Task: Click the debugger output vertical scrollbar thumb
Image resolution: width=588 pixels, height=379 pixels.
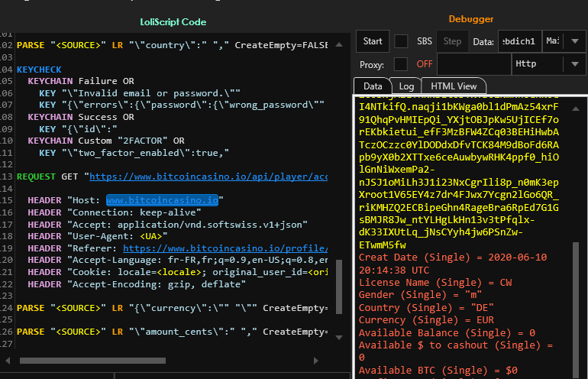Action: pos(576,310)
